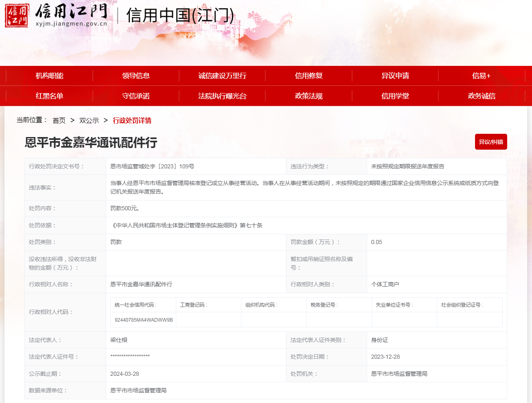This screenshot has height=403, width=532.
Task: Click the masked ID number asterisks
Action: coord(130,357)
